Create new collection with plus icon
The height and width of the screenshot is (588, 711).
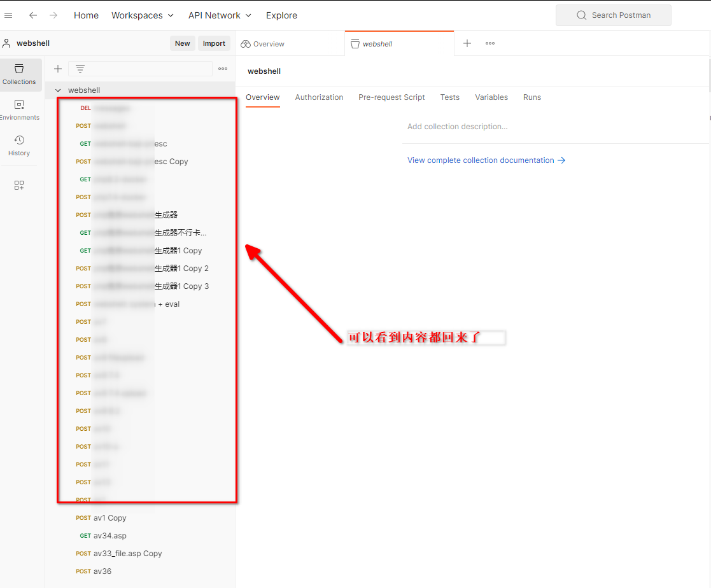(58, 69)
